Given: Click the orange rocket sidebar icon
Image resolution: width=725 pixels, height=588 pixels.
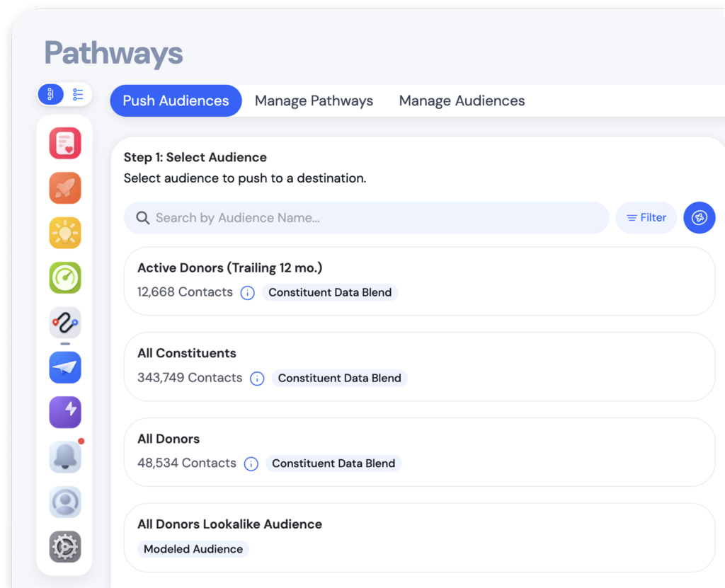Looking at the screenshot, I should point(65,188).
